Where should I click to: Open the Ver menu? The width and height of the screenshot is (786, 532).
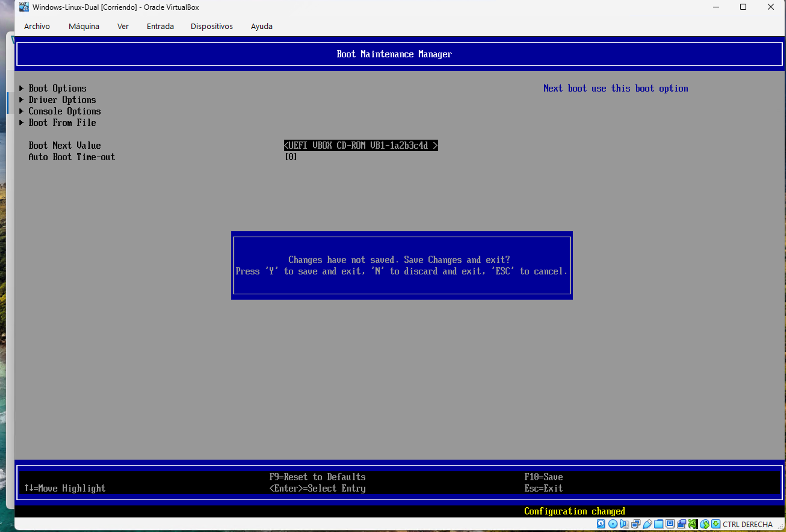coord(123,26)
